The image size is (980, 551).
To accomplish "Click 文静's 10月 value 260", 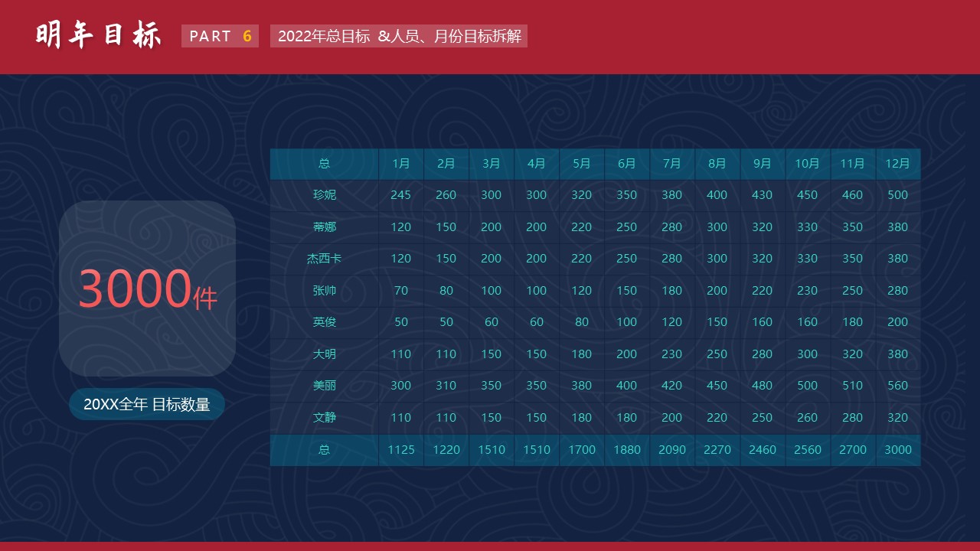I will tap(808, 417).
